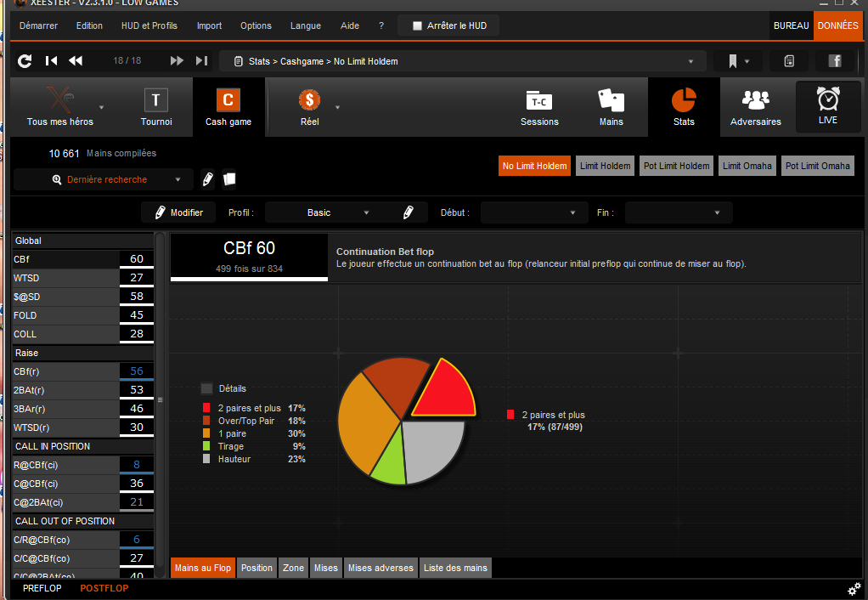
Task: Open the Aide menu
Action: pyautogui.click(x=350, y=25)
